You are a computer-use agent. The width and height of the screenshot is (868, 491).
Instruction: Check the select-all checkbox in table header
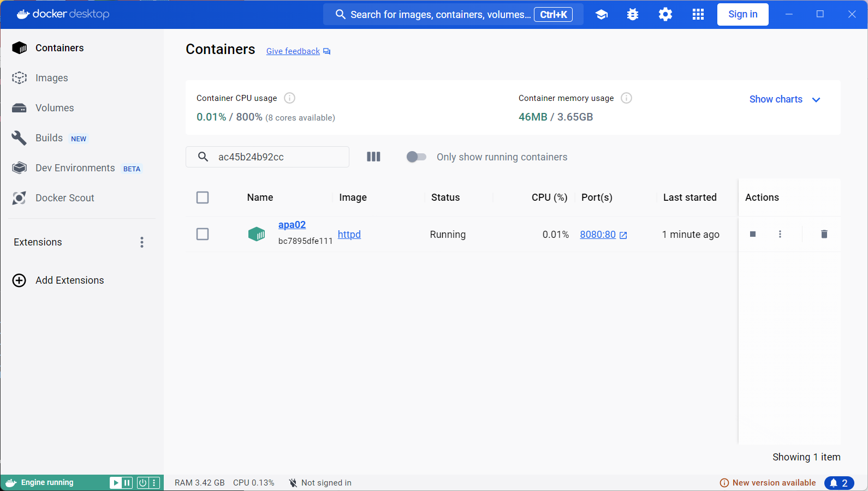click(x=203, y=197)
